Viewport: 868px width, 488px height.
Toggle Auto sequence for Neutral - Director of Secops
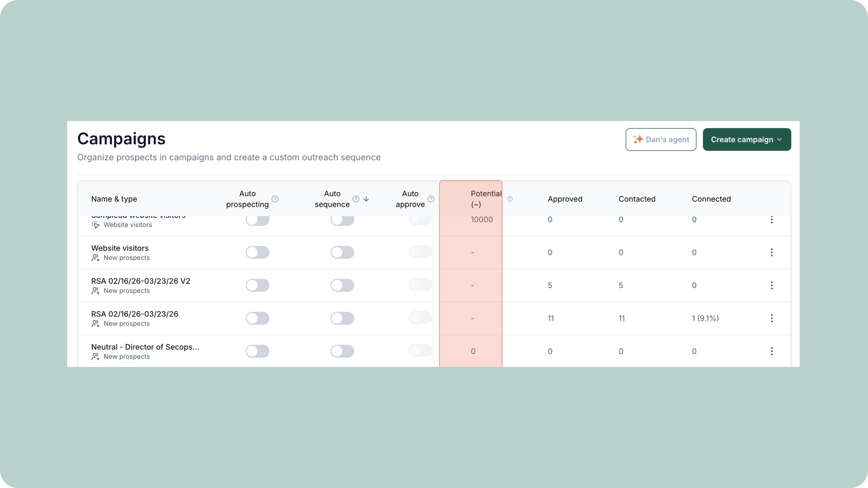pos(342,351)
